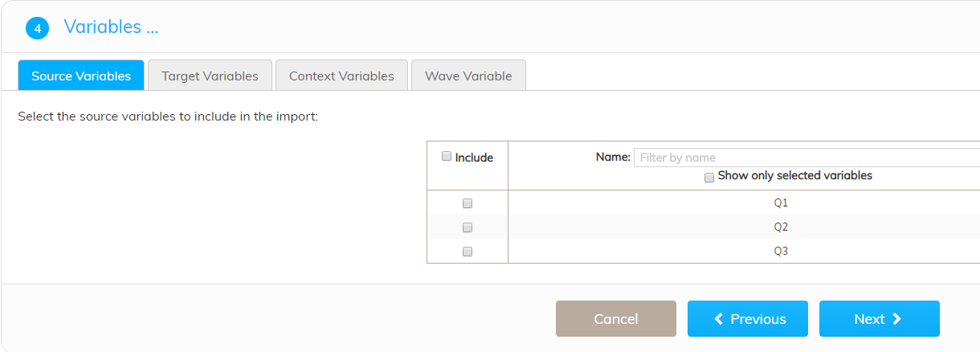The image size is (980, 352).
Task: Focus the Filter by name field
Action: (x=806, y=158)
